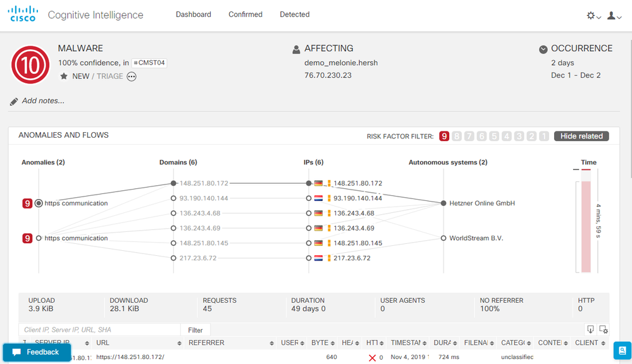Viewport: 632px width, 364px height.
Task: Click the pink time range bar
Action: click(586, 227)
